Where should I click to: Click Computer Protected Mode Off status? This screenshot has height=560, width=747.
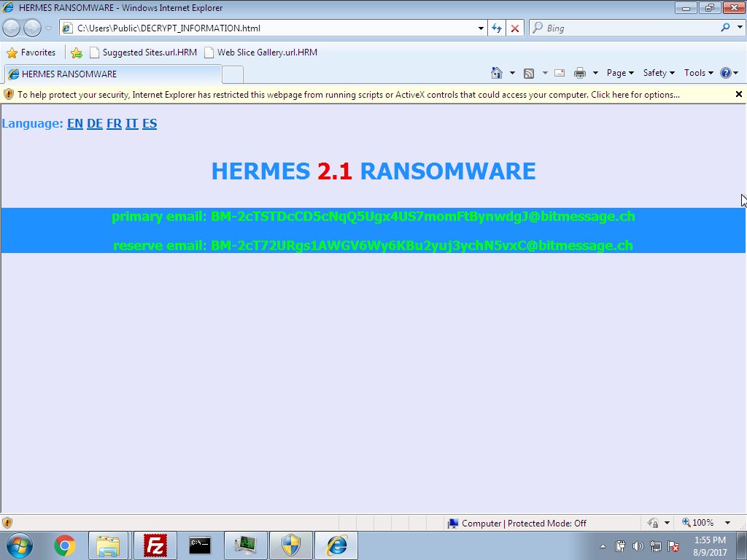[x=517, y=524]
